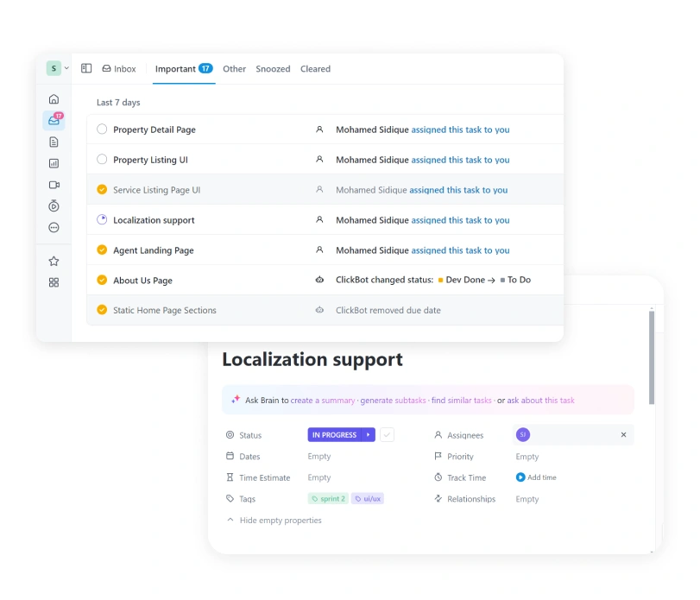Click generate subtasks link
Viewport: 700px width, 600px height.
click(x=393, y=400)
